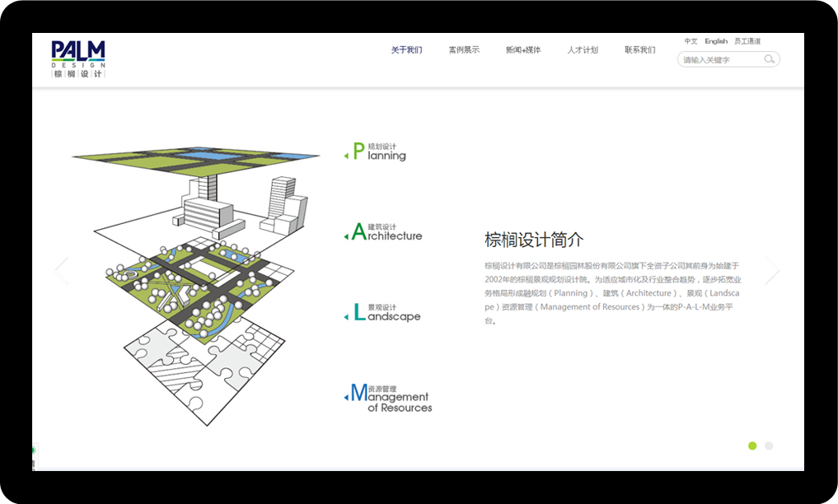Open the 员工通道 employee portal link
This screenshot has height=504, width=838.
(x=747, y=40)
